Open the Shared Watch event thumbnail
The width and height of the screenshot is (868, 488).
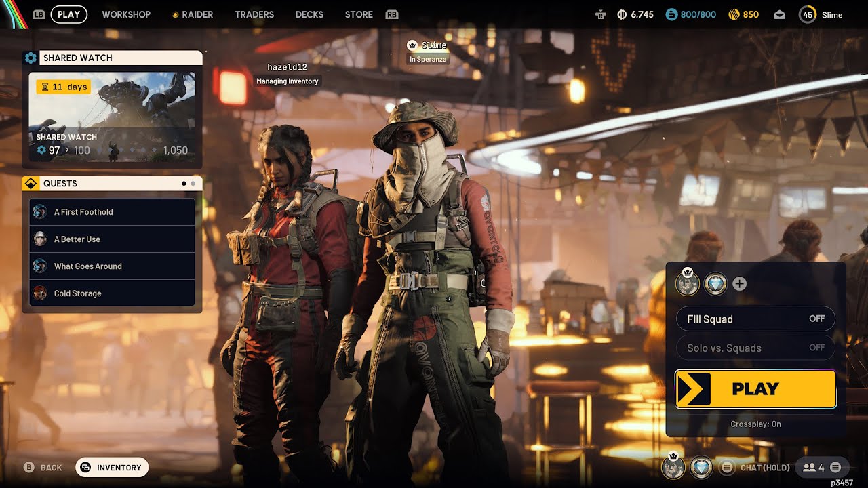point(112,117)
